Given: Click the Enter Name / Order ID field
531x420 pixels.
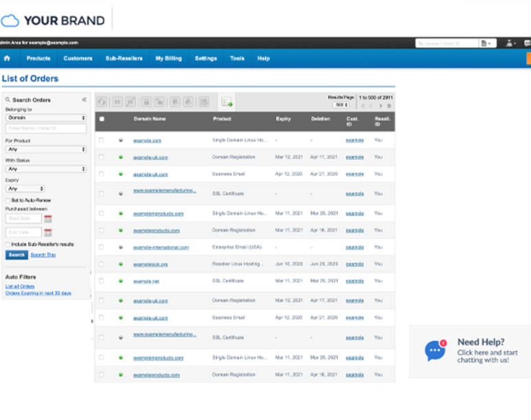Looking at the screenshot, I should click(x=45, y=128).
